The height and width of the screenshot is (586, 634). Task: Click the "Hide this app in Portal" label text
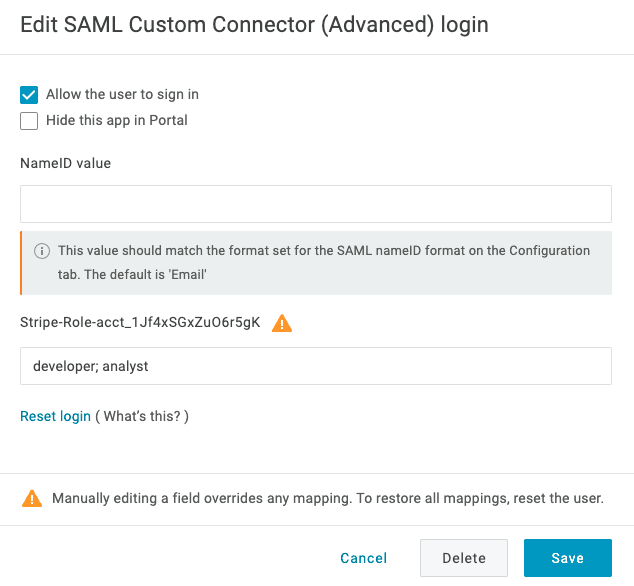(117, 121)
